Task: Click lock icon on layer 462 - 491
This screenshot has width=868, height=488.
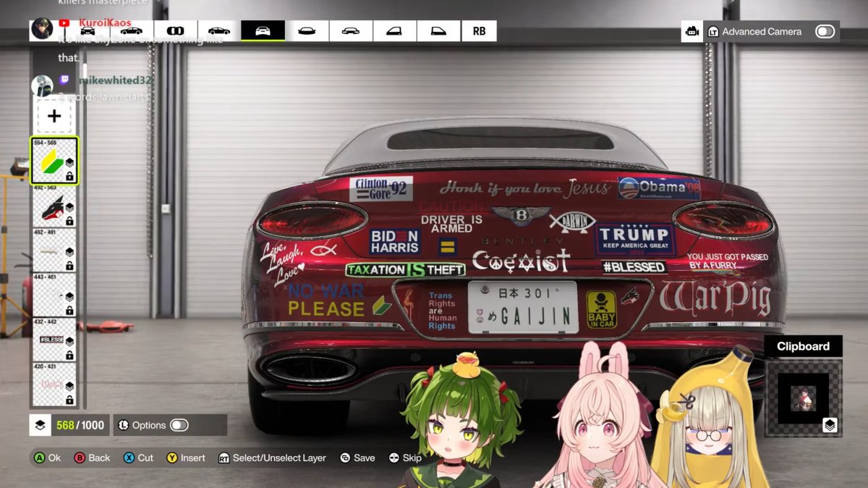Action: [x=69, y=266]
